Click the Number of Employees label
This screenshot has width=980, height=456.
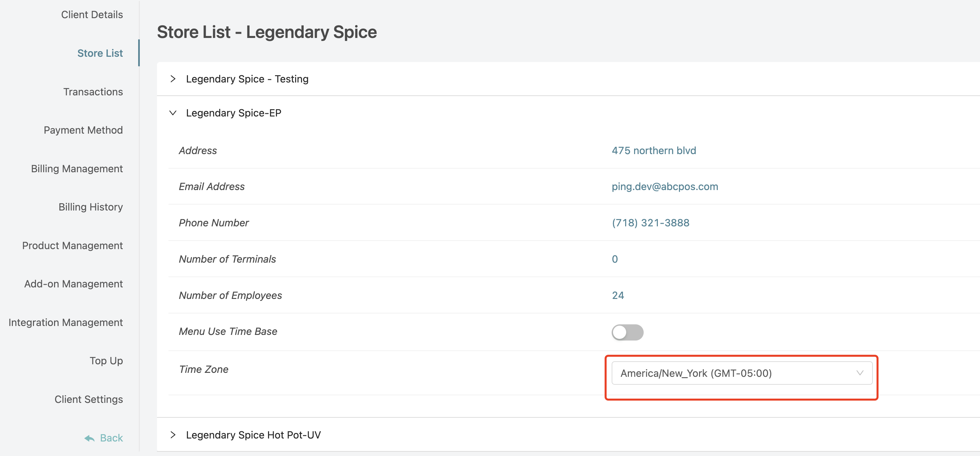[230, 295]
